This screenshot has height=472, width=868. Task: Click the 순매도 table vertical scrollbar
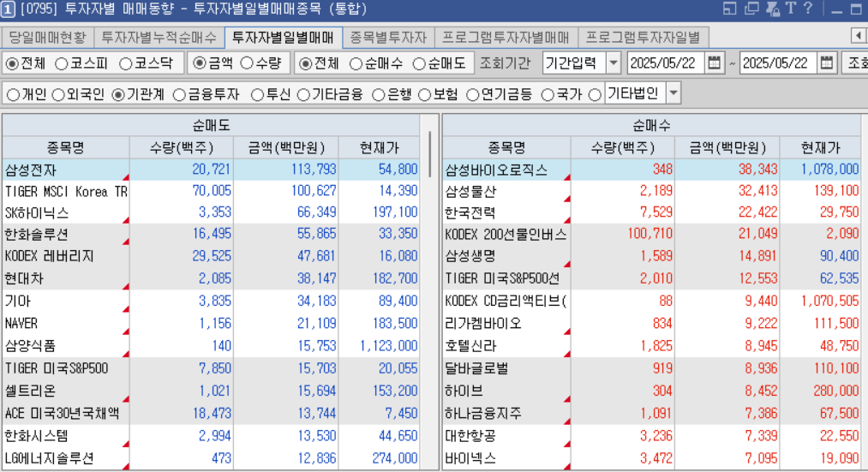coord(429,155)
